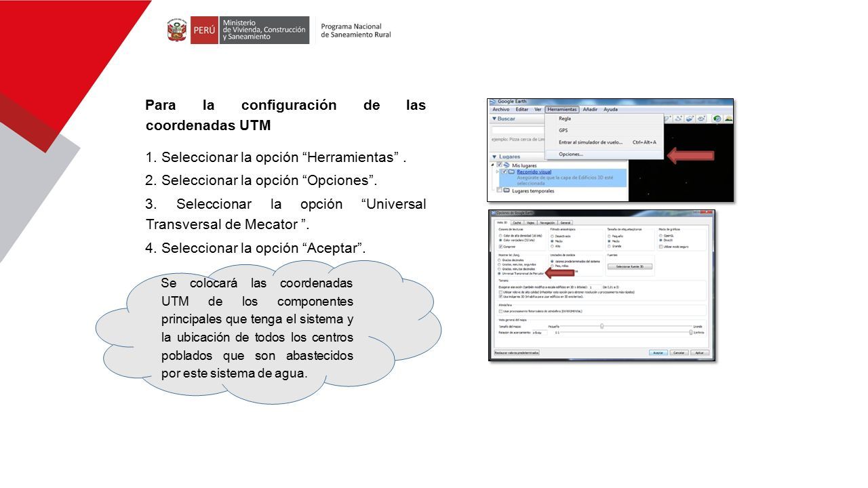Adjust the Tamaño del mapa slider
868x488 pixels.
click(x=602, y=326)
